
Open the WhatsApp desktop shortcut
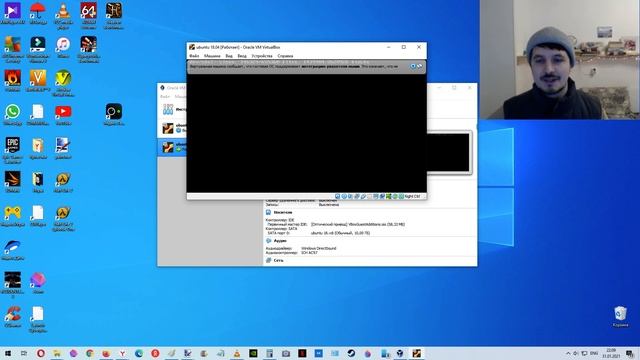(x=12, y=115)
